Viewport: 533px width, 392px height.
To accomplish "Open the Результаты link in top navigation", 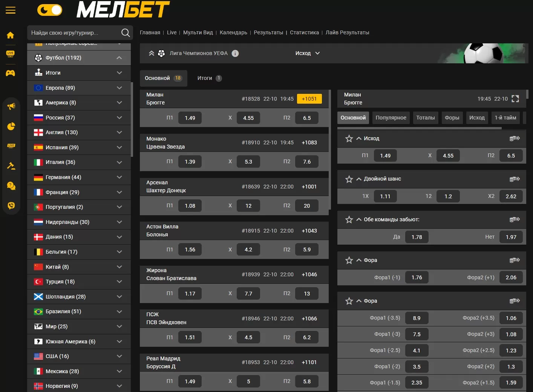I will tap(268, 33).
